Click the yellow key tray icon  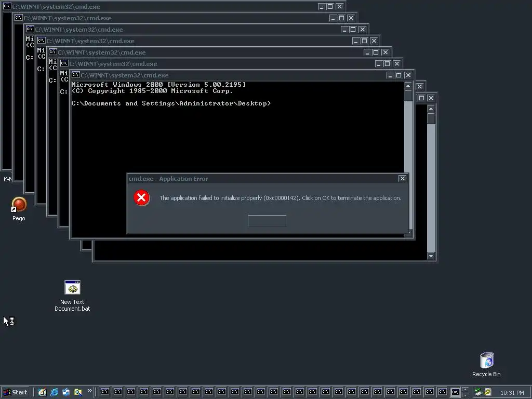(488, 392)
